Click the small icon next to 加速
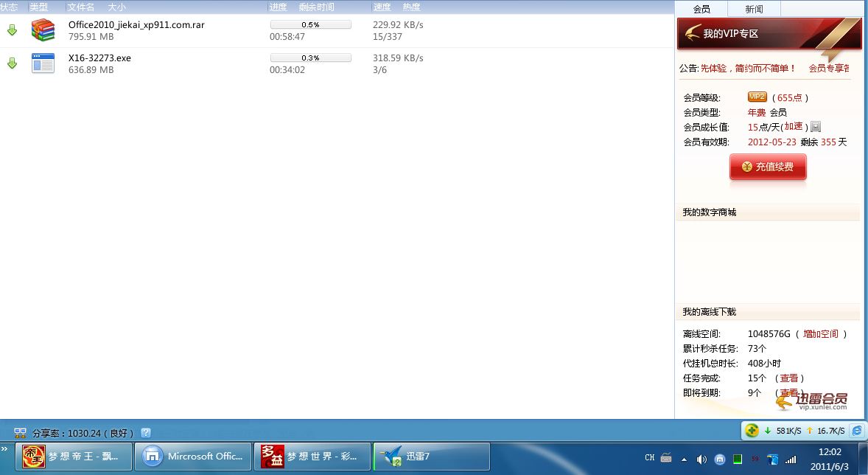Image resolution: width=868 pixels, height=475 pixels. [816, 127]
